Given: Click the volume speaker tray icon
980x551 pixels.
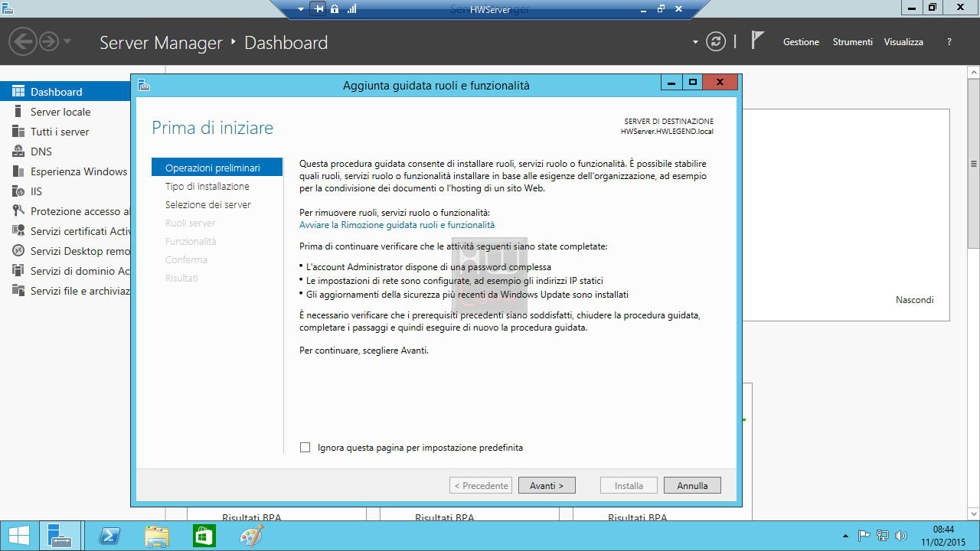Looking at the screenshot, I should 900,536.
